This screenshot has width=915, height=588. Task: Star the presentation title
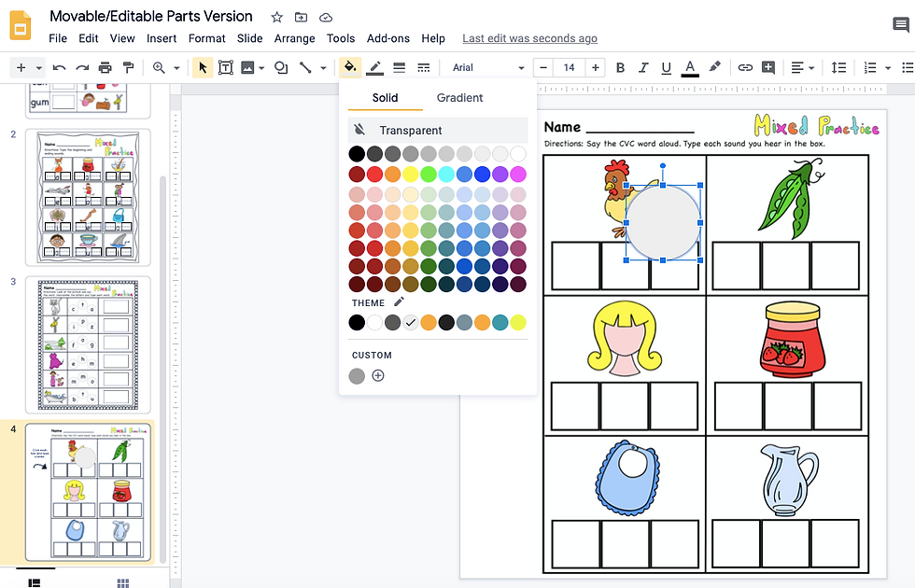pyautogui.click(x=276, y=18)
